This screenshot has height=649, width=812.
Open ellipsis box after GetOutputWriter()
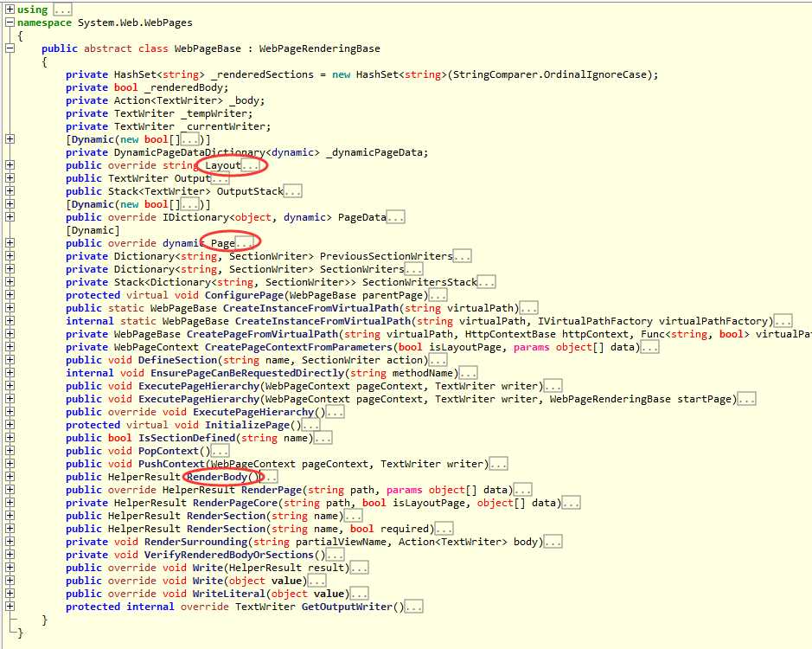coord(413,607)
